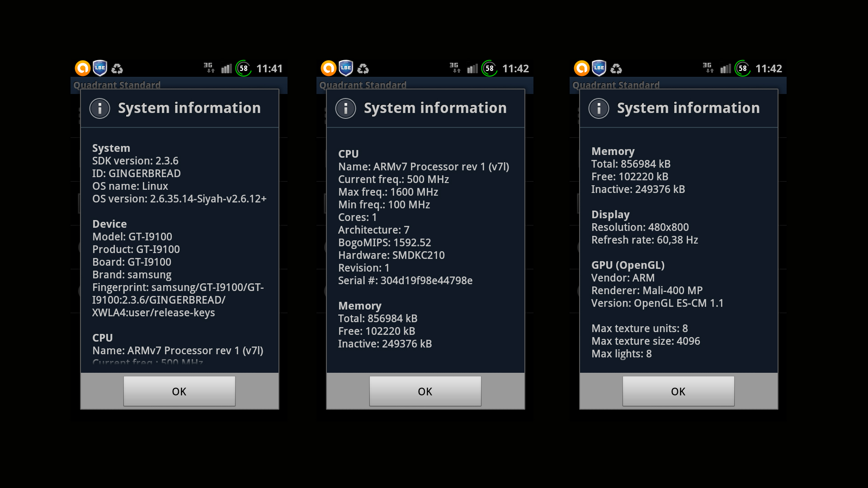Tap the battery 58 circle in middle screenshot
Image resolution: width=868 pixels, height=488 pixels.
pyautogui.click(x=490, y=68)
